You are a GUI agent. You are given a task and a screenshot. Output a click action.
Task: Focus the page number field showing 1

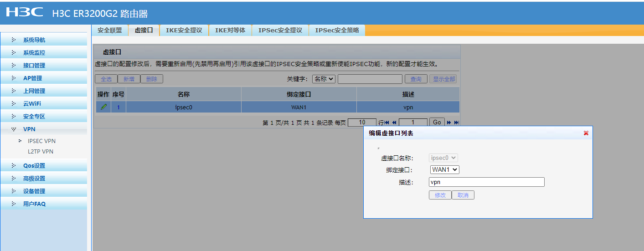pyautogui.click(x=413, y=123)
